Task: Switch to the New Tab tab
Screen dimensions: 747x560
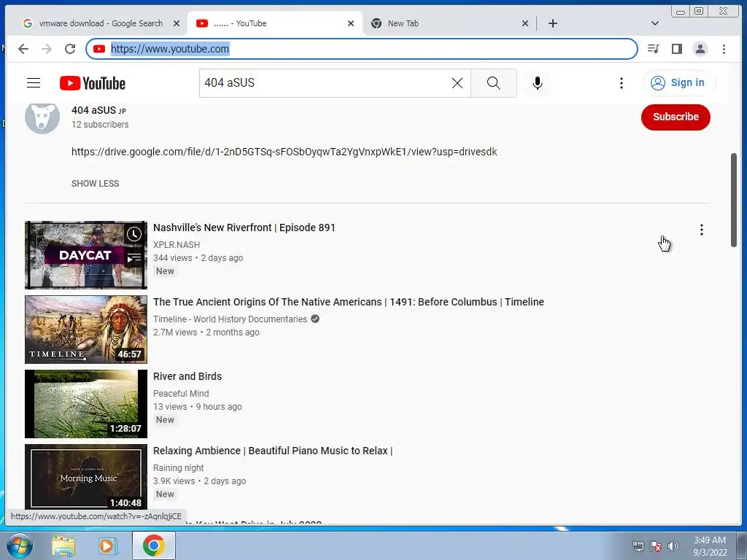Action: point(403,23)
